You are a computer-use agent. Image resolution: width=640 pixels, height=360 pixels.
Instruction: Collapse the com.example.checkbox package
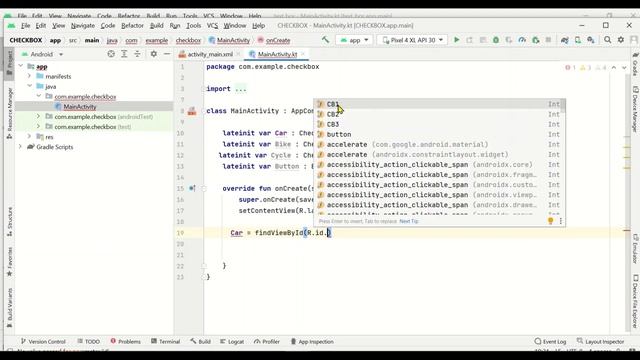coord(39,96)
